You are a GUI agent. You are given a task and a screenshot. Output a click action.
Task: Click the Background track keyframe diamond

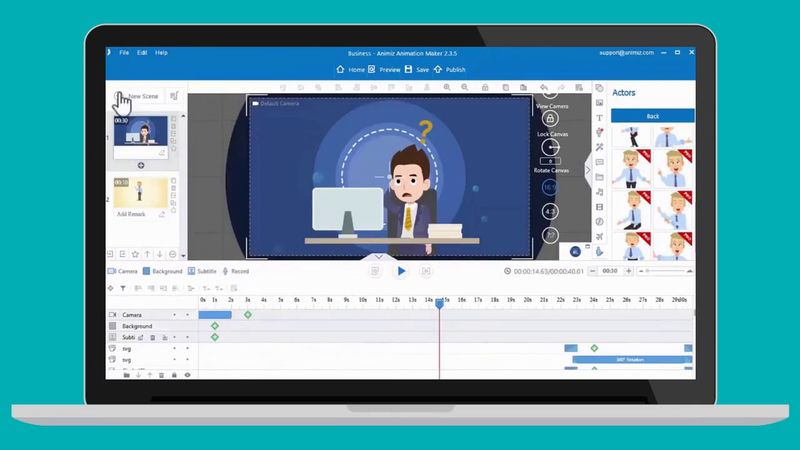click(215, 326)
